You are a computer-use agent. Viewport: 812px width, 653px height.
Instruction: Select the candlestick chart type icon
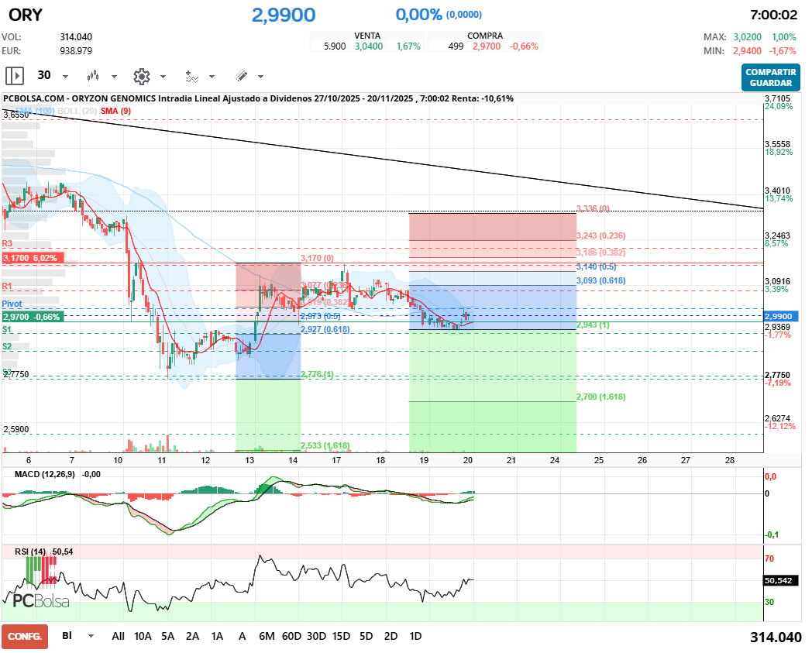(x=93, y=76)
